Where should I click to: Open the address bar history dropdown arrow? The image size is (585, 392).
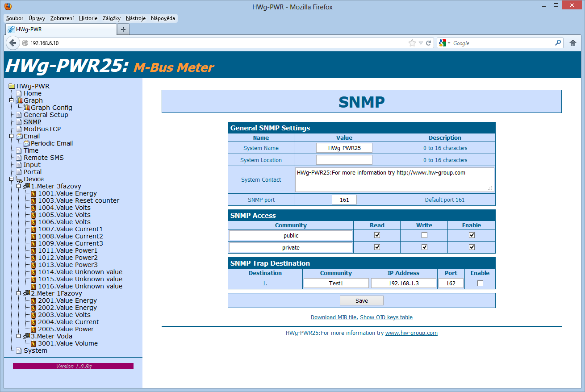click(421, 43)
